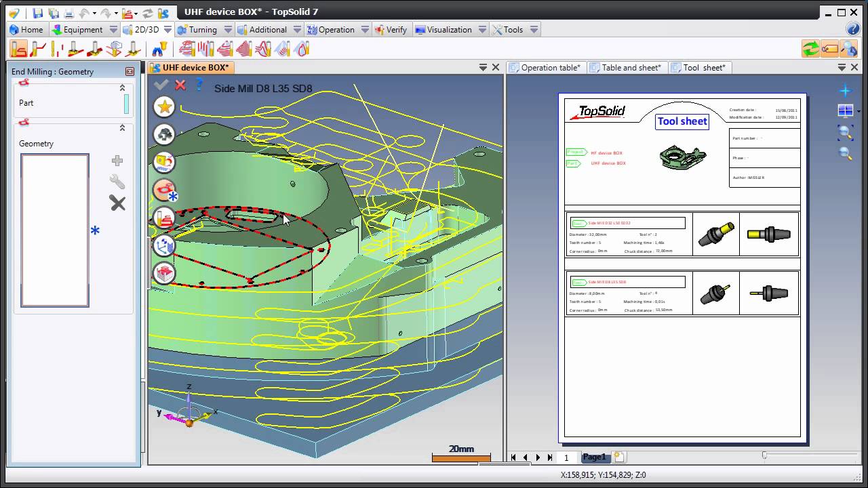
Task: Click the X delete icon next to Geometry list
Action: click(x=117, y=203)
